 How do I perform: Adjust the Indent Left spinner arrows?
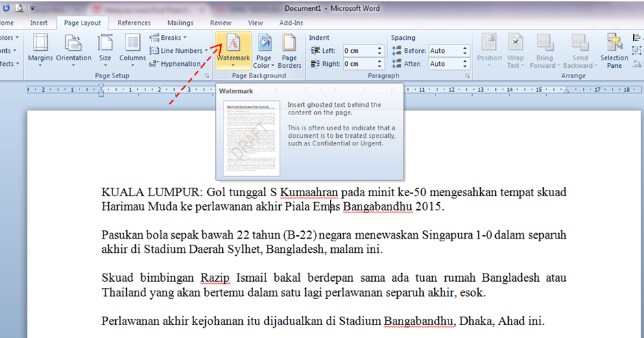point(380,51)
